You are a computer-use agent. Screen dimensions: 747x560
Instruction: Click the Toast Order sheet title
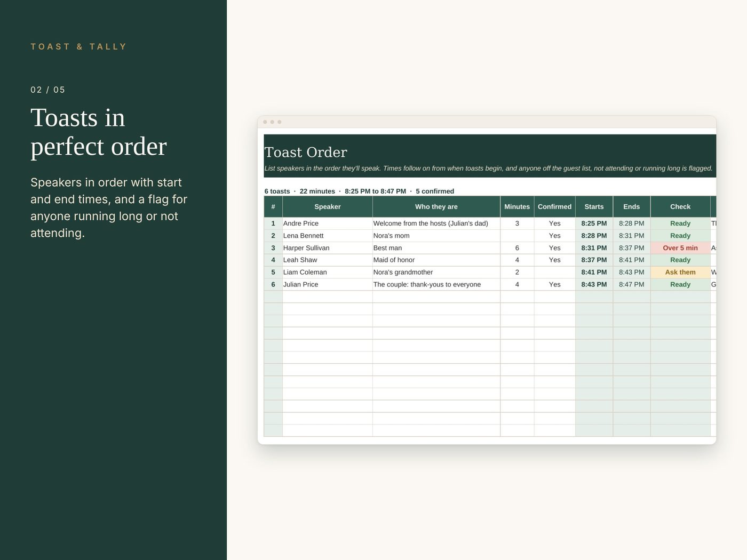tap(306, 153)
